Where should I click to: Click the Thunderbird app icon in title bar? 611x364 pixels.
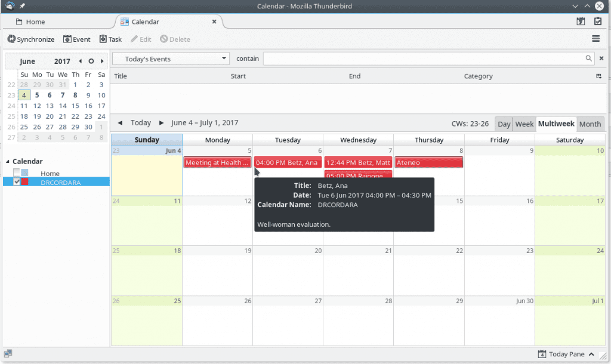point(10,6)
